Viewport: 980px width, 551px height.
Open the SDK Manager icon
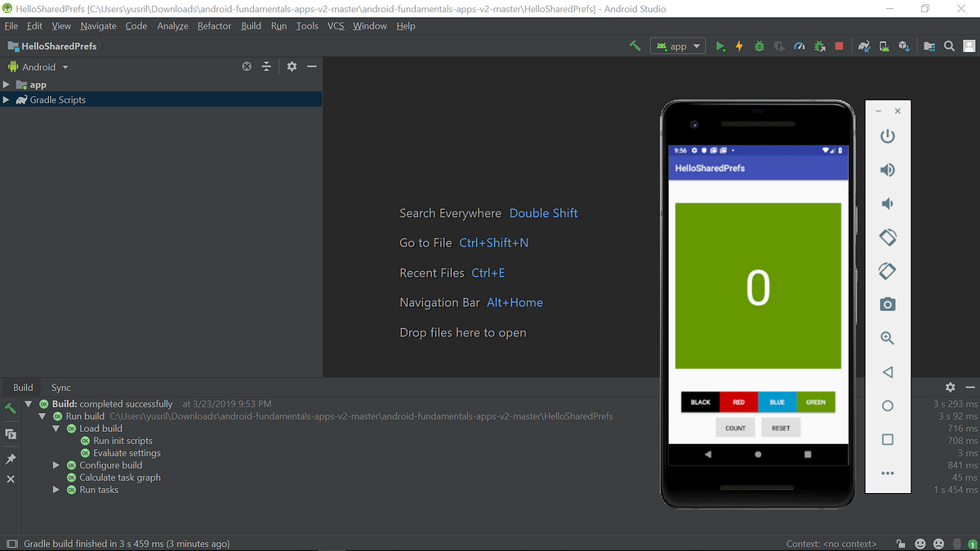[904, 46]
